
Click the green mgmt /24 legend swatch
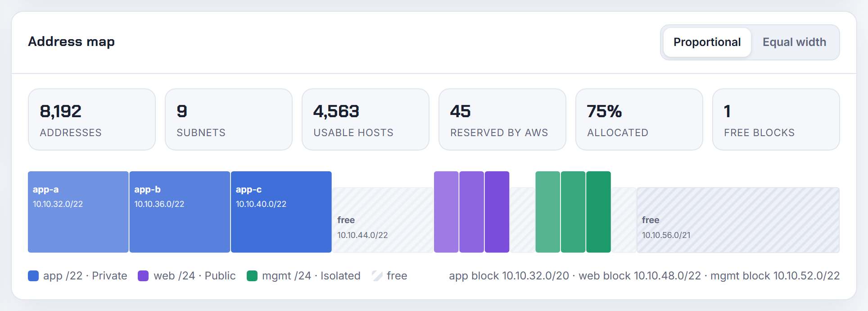point(252,276)
